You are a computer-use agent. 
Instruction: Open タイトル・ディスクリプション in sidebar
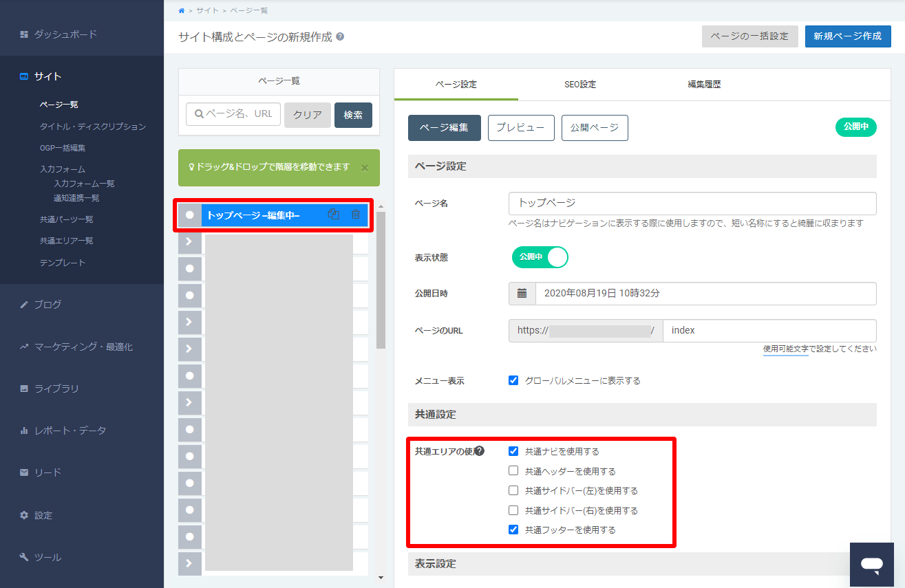(93, 127)
